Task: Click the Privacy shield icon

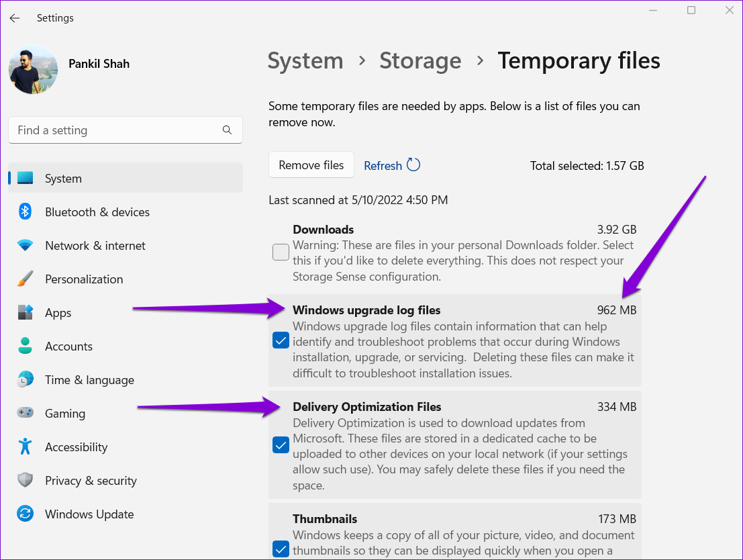Action: pos(25,480)
